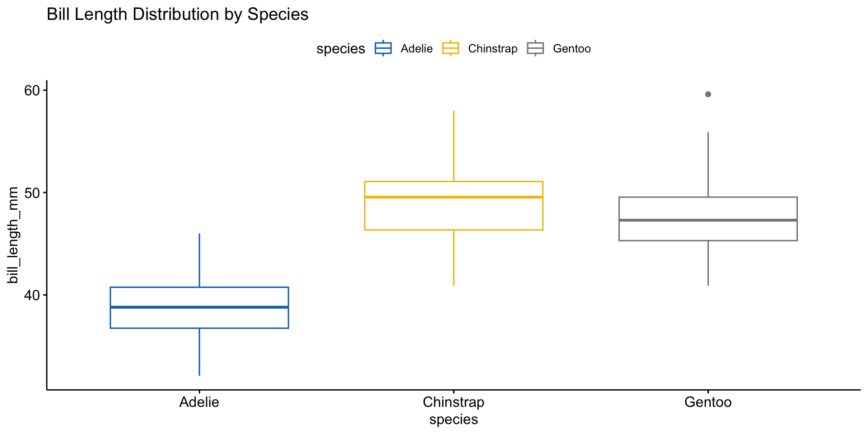Click the "species" legend title

(x=340, y=49)
